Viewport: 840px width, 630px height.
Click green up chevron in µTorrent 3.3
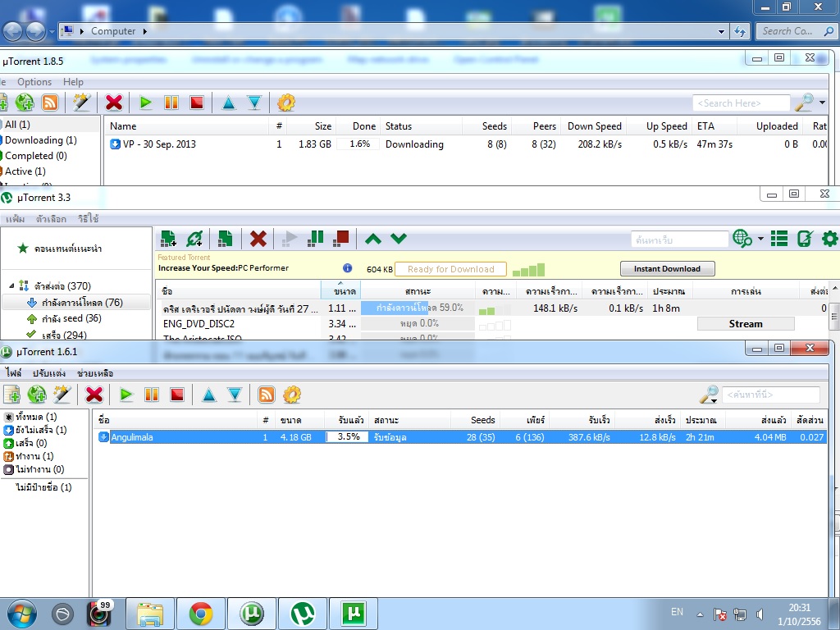point(373,239)
